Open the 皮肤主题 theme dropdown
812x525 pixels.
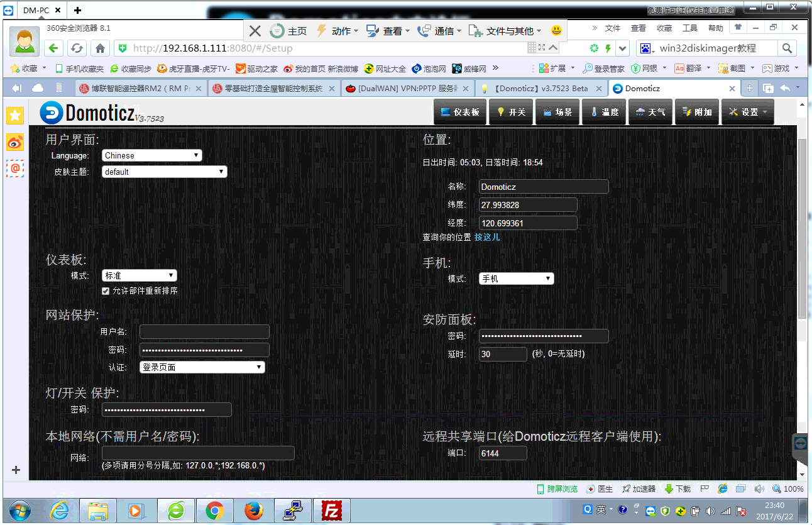[164, 172]
